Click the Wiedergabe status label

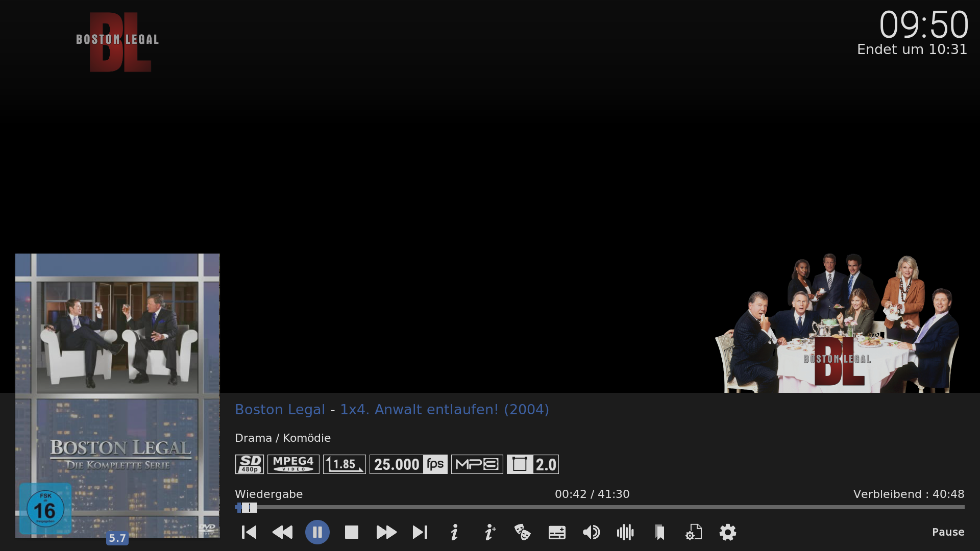pyautogui.click(x=269, y=494)
